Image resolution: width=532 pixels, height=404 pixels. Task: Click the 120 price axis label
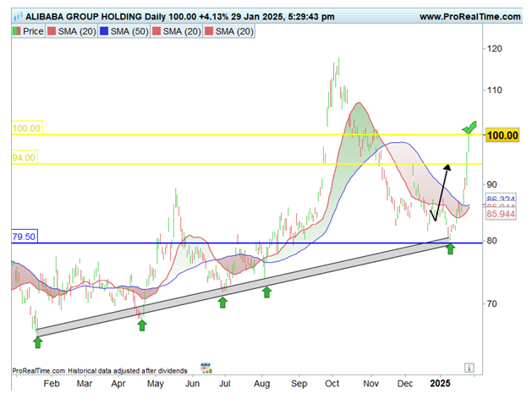point(494,49)
